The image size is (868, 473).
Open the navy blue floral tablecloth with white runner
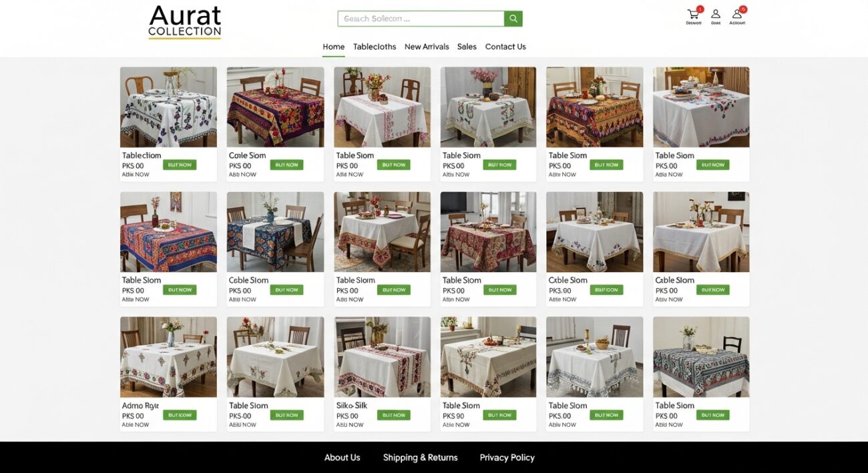[x=275, y=232]
